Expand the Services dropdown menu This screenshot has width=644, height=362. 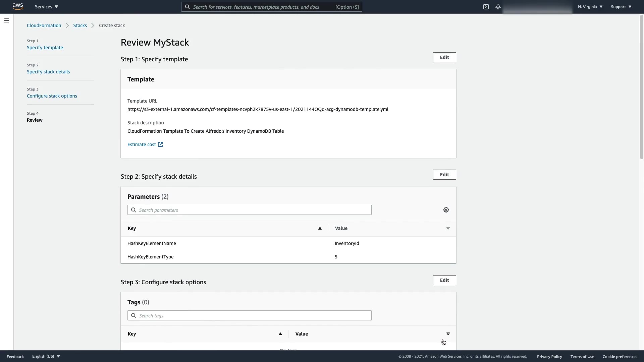(x=46, y=7)
